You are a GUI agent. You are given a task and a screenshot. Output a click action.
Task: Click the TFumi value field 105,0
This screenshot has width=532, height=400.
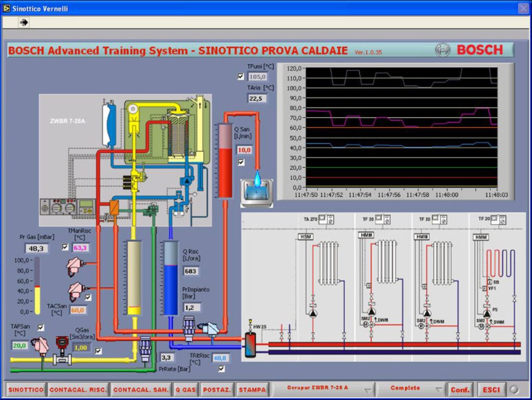(x=257, y=77)
